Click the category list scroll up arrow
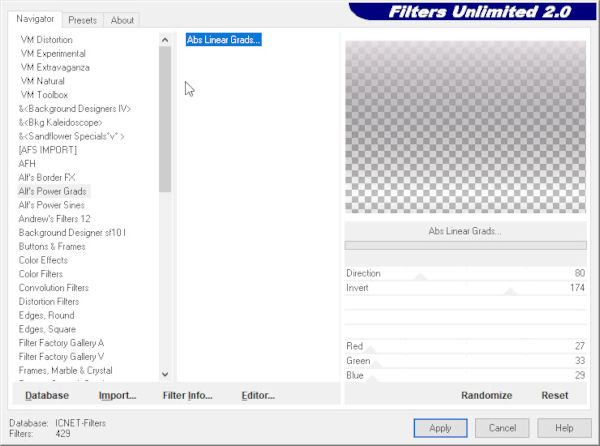Image resolution: width=600 pixels, height=446 pixels. [x=165, y=40]
